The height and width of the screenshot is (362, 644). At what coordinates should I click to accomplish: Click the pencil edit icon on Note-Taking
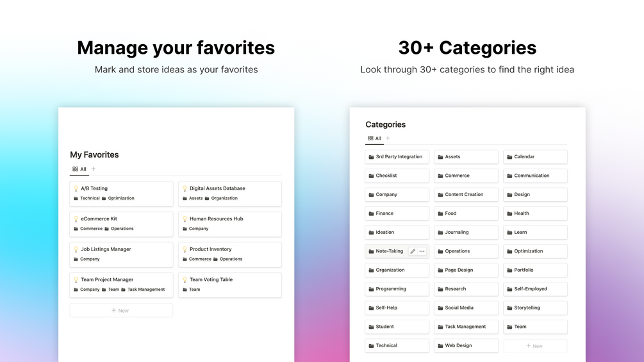pos(413,251)
